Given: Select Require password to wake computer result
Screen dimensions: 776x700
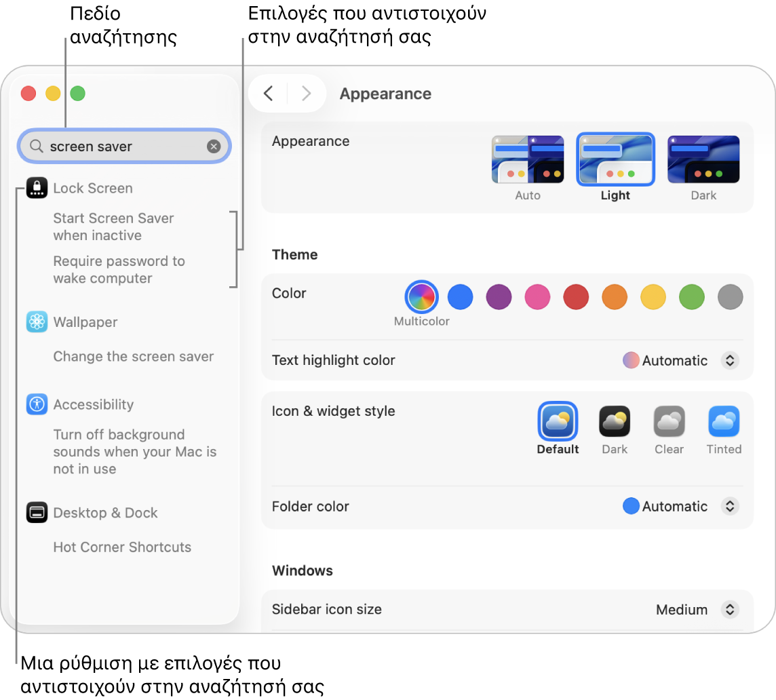Looking at the screenshot, I should tap(119, 270).
